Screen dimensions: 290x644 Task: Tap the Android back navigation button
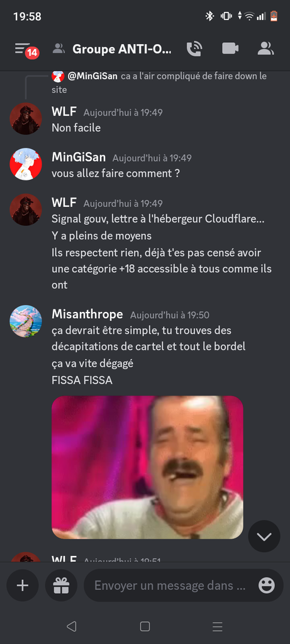tap(72, 626)
